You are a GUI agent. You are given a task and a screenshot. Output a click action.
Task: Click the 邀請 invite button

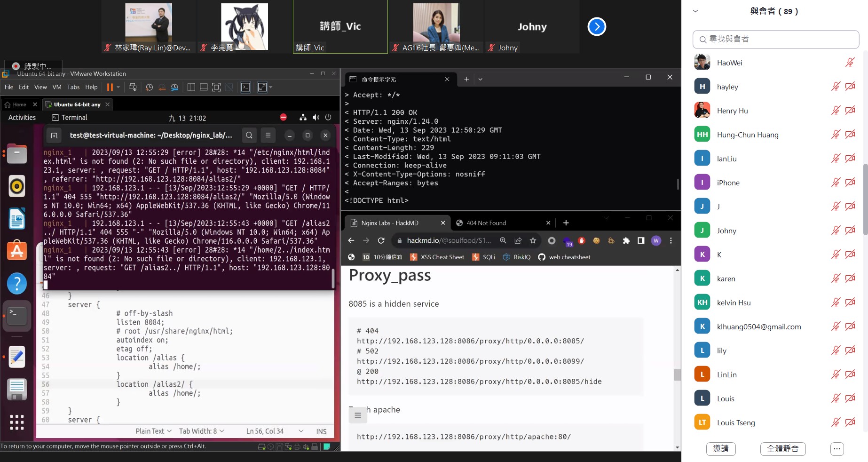(x=720, y=449)
